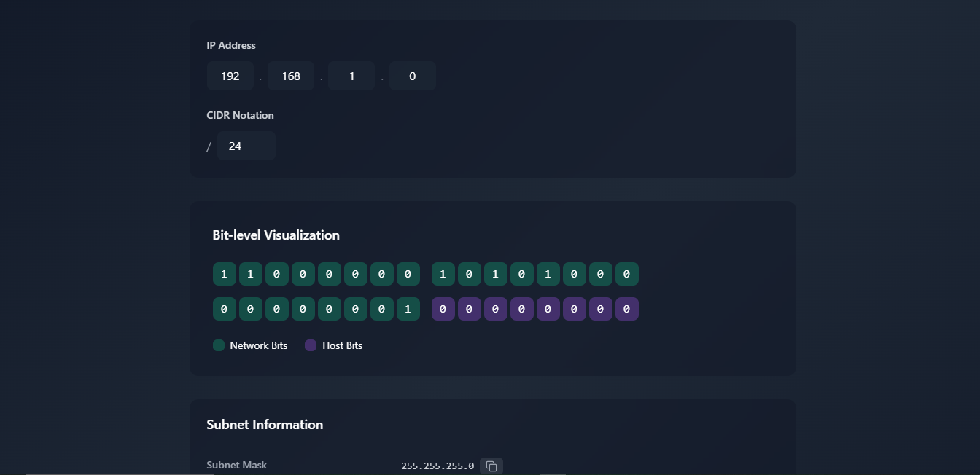Click the Subnet Information heading
The image size is (980, 475).
pyautogui.click(x=265, y=425)
